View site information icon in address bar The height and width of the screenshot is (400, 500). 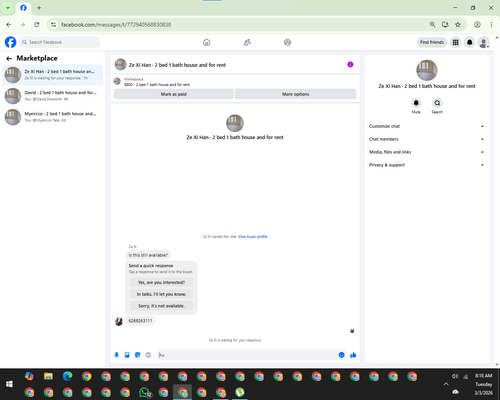click(x=53, y=25)
